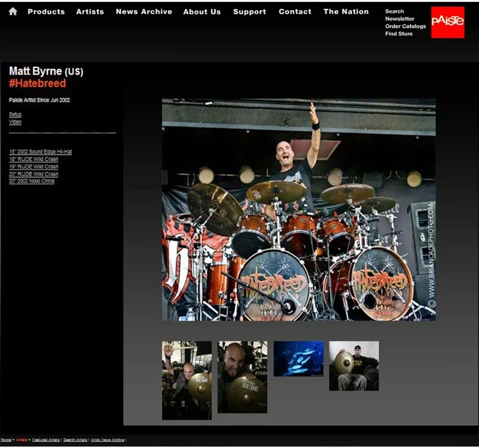Image resolution: width=479 pixels, height=448 pixels.
Task: Open The Nation menu
Action: pyautogui.click(x=346, y=12)
